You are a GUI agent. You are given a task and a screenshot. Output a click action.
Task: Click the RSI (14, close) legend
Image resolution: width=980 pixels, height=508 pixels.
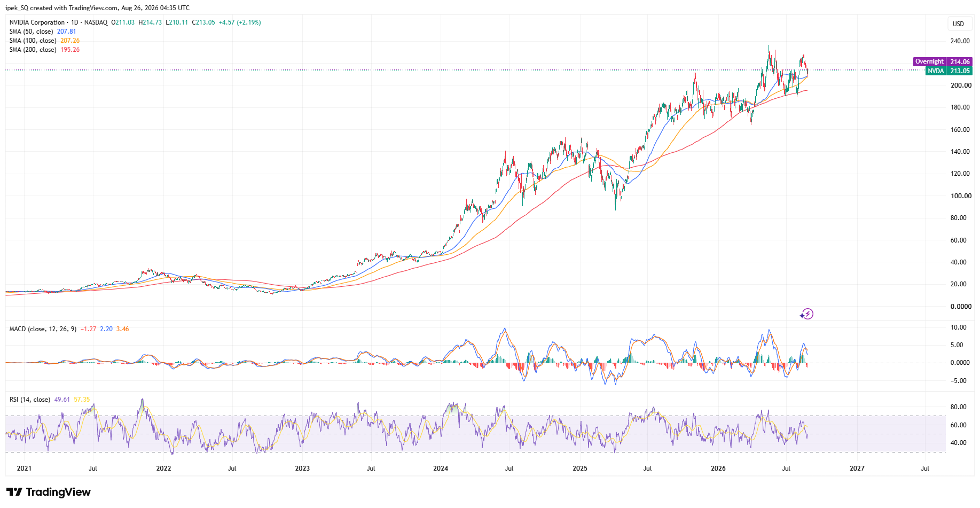point(29,400)
